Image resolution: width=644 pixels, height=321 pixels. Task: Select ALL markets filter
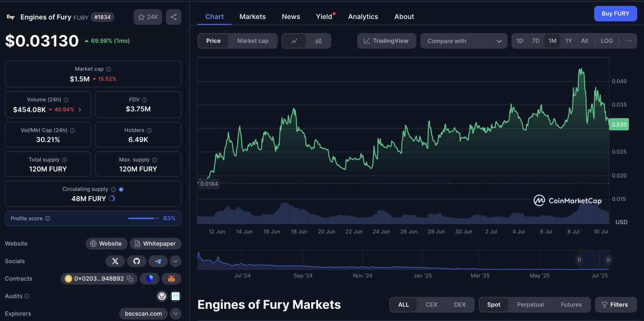[x=404, y=305]
